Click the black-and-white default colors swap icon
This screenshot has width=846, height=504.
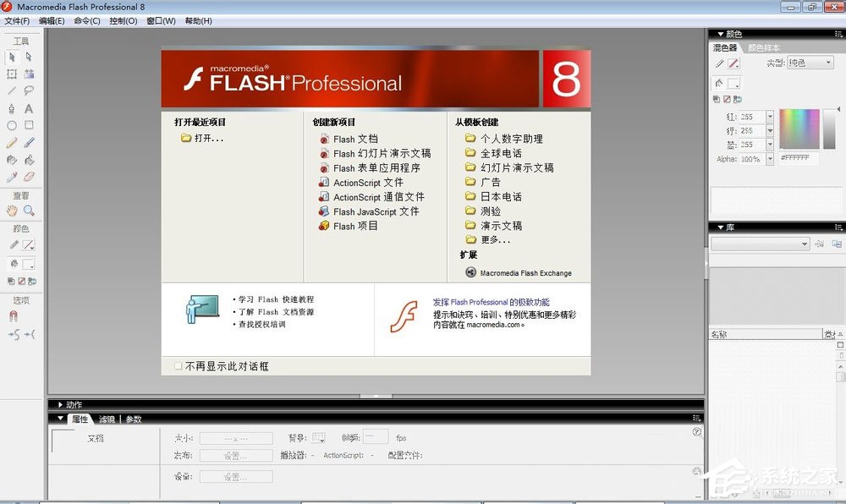click(9, 280)
